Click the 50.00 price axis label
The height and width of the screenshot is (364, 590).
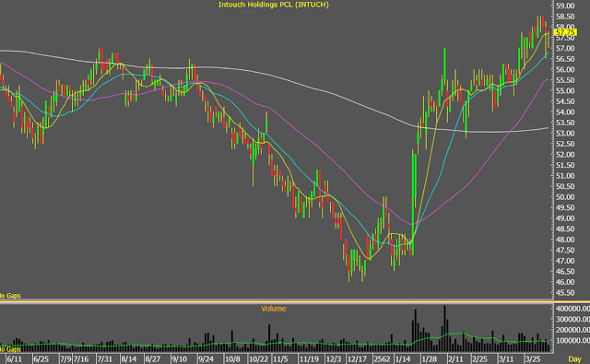565,197
